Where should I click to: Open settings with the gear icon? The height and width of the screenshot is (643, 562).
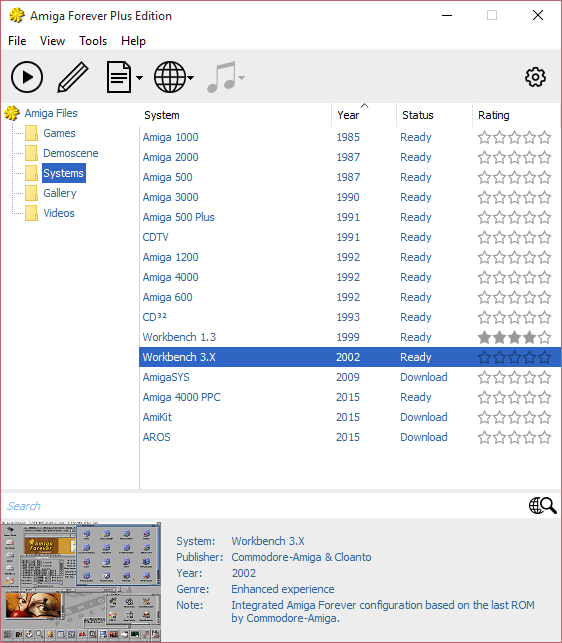[x=535, y=77]
